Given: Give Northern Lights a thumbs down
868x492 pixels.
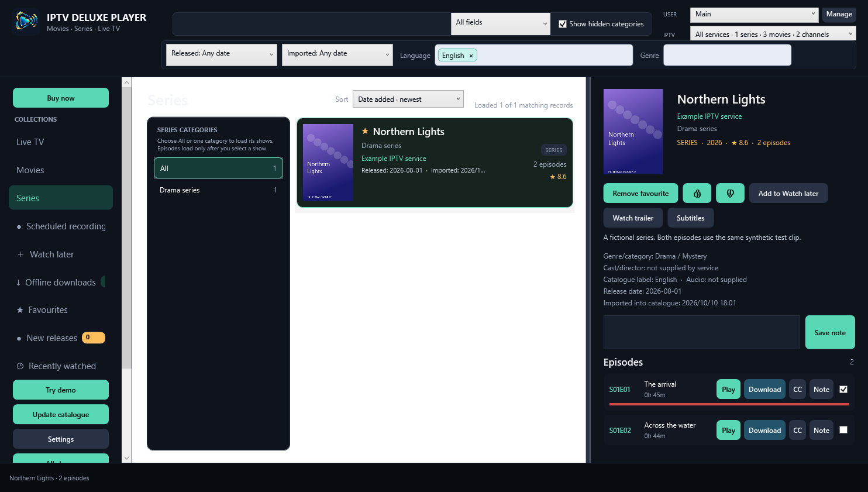Looking at the screenshot, I should 730,193.
